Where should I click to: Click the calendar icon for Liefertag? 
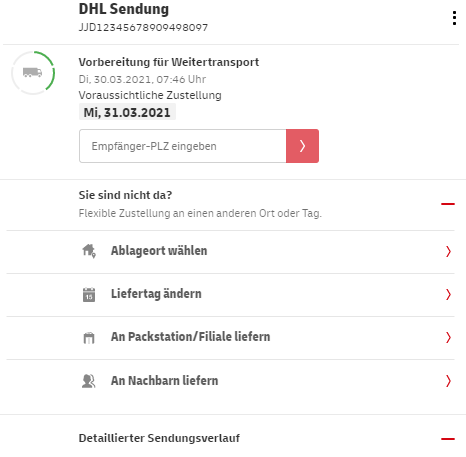click(x=89, y=294)
